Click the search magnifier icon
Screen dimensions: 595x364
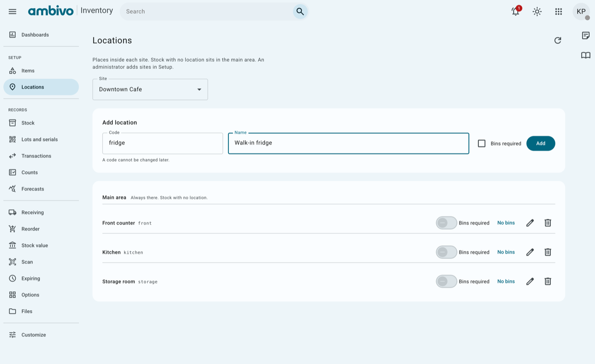click(x=300, y=12)
